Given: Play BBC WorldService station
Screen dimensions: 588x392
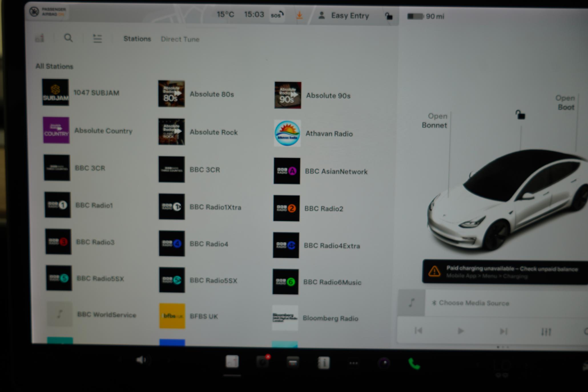Looking at the screenshot, I should (92, 314).
